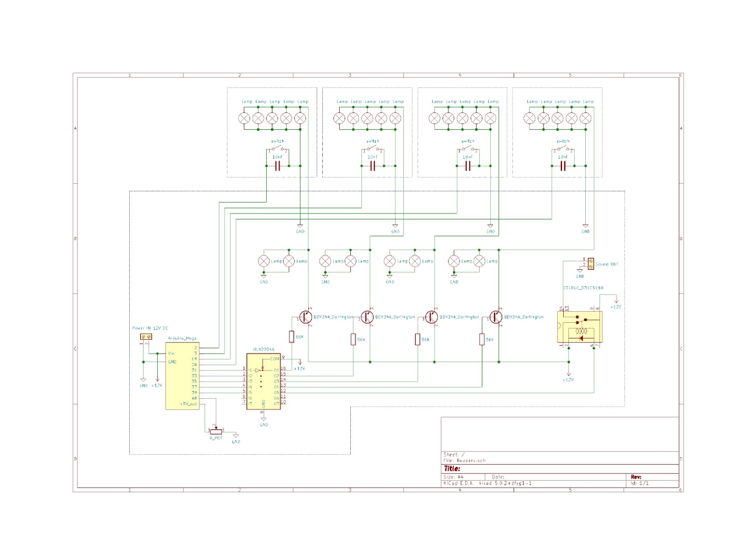756x535 pixels.
Task: Select the Sound OUT connector symbol
Action: (591, 264)
